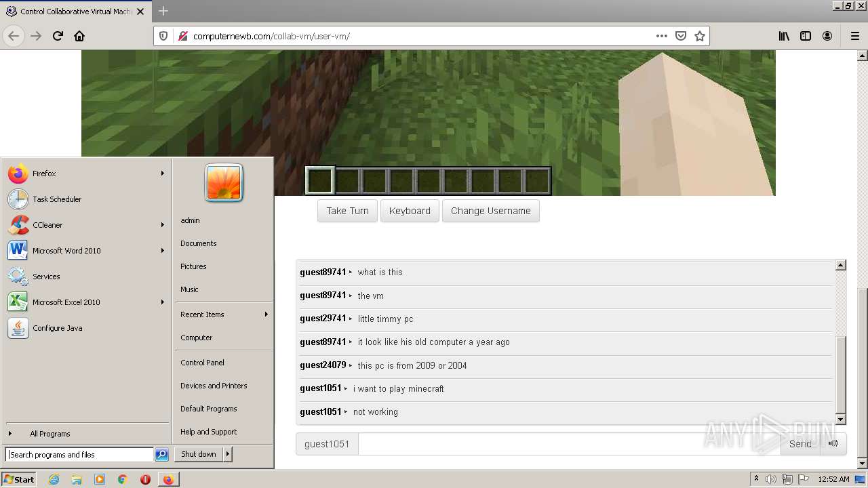Click chat message "i want to play minecraft"

[x=399, y=388]
